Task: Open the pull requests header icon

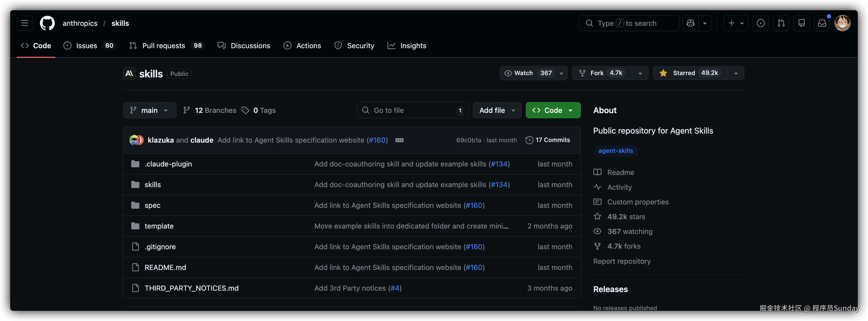Action: pyautogui.click(x=781, y=23)
